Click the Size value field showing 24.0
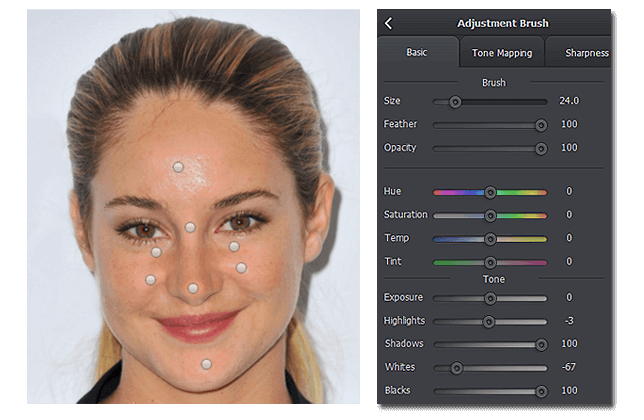This screenshot has height=420, width=644. click(x=569, y=101)
